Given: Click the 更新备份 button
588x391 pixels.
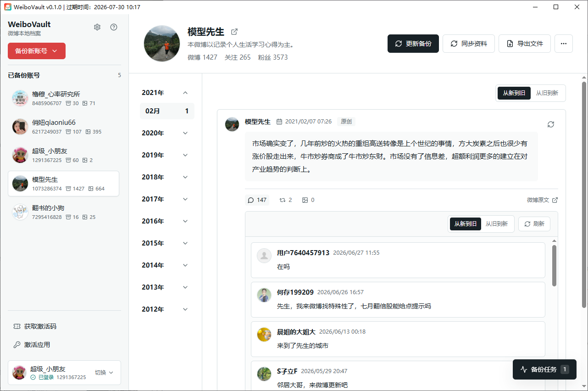Looking at the screenshot, I should [413, 44].
